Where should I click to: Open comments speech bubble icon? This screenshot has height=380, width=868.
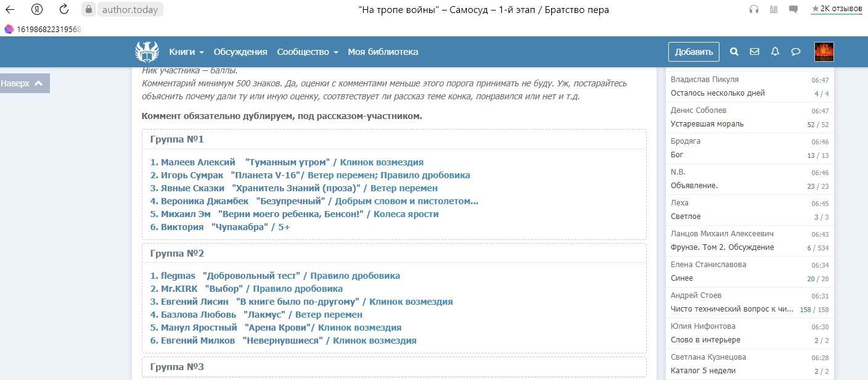795,52
